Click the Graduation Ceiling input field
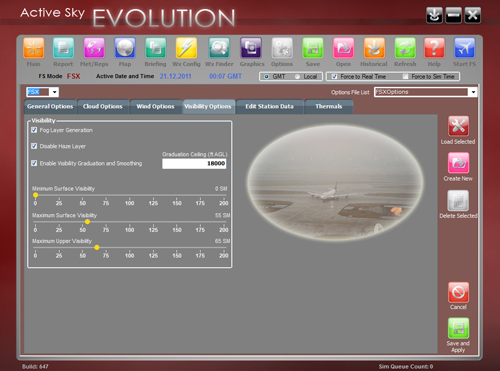500x371 pixels. 194,163
